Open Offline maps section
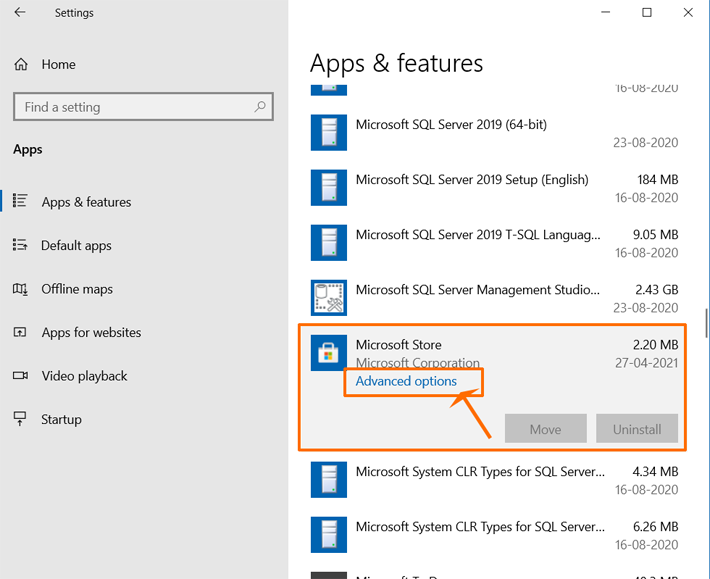710x579 pixels. click(x=77, y=289)
